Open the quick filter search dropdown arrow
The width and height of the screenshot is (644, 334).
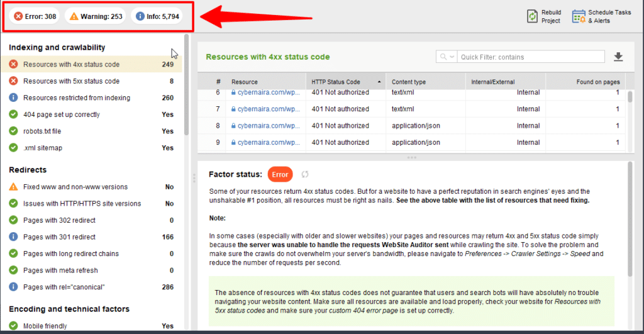click(x=452, y=57)
